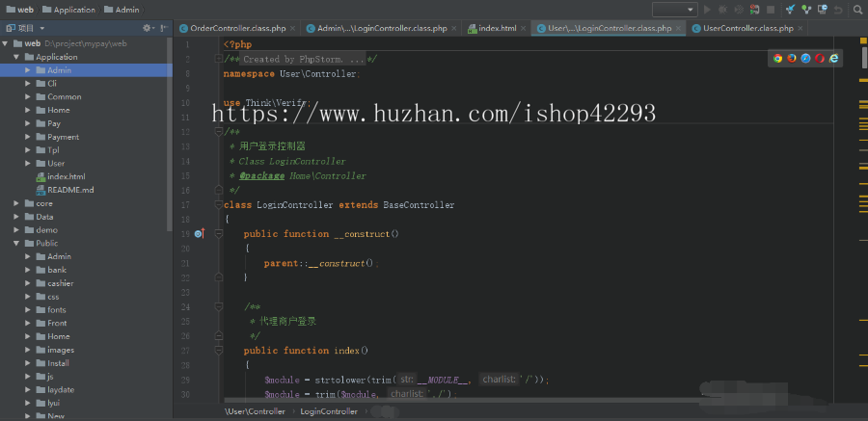Select the User\...\LoginController.class.php tab
Screen dimensions: 868x421
[609, 28]
